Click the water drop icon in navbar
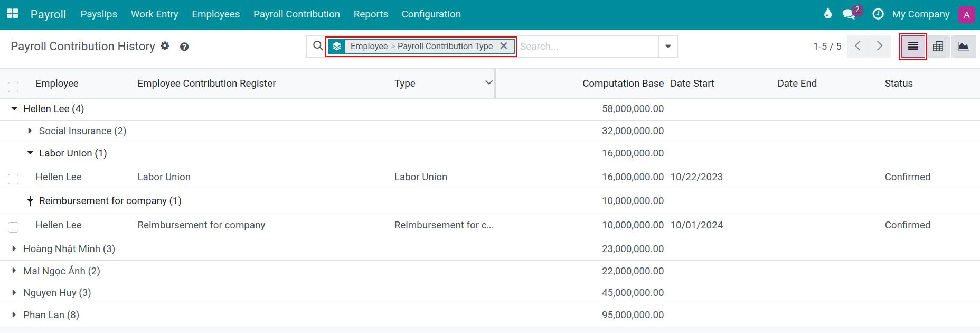This screenshot has width=980, height=333. 827,14
